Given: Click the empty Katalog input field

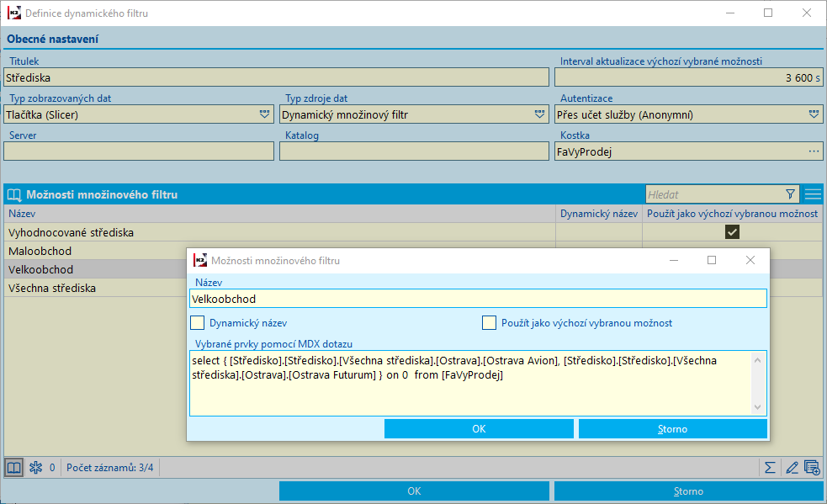Looking at the screenshot, I should 414,151.
